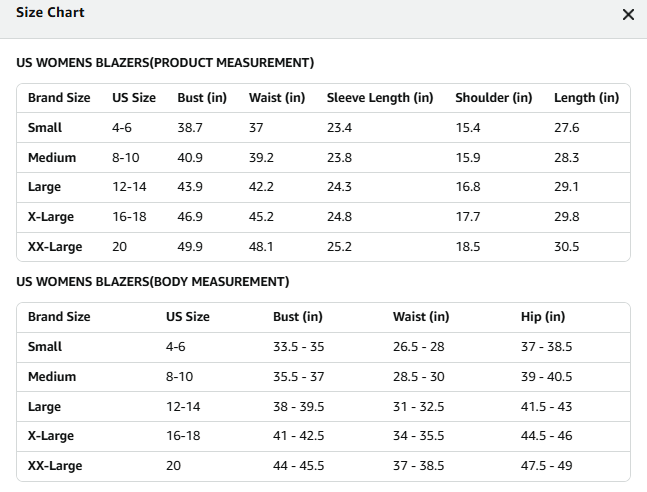Click the Length (in) column header
The width and height of the screenshot is (647, 492).
(586, 98)
